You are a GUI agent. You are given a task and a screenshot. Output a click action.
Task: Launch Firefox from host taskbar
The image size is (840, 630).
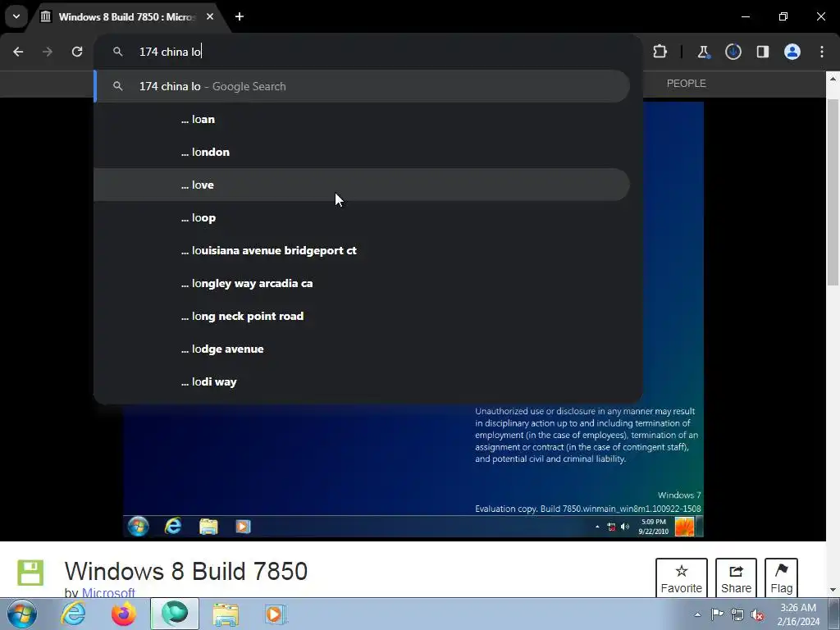coord(123,614)
